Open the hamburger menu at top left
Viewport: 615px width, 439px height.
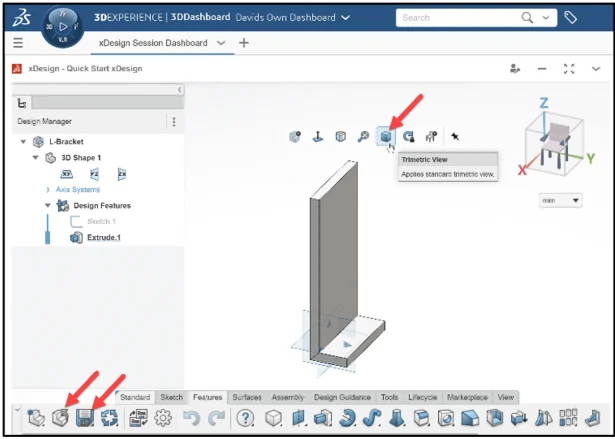coord(18,43)
